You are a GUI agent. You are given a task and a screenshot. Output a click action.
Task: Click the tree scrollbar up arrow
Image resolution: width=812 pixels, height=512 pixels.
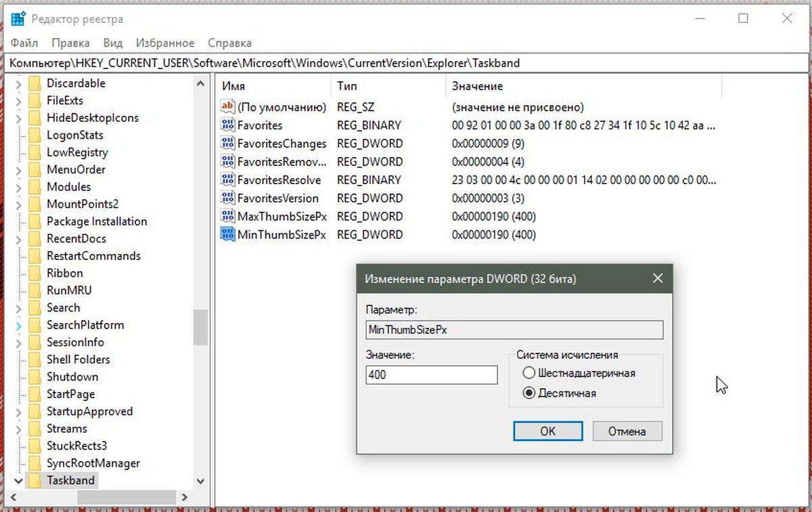pyautogui.click(x=200, y=83)
